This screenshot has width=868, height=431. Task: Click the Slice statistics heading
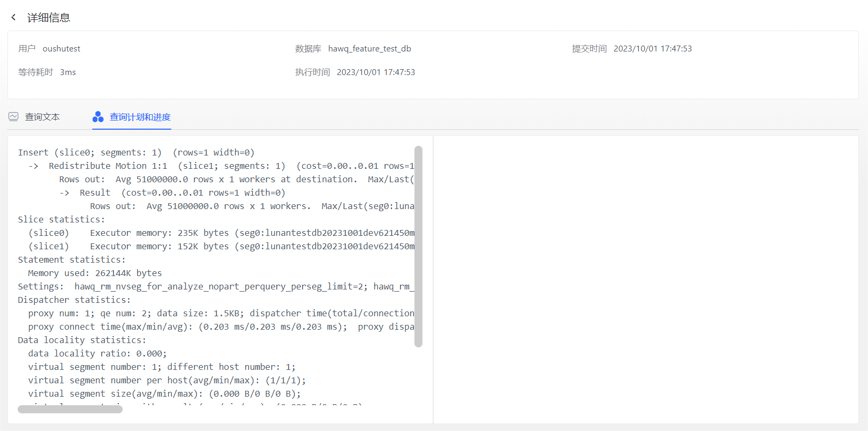[62, 220]
